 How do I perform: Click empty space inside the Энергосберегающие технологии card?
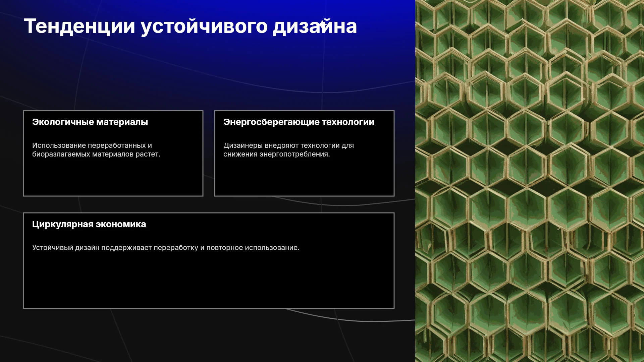point(304,178)
